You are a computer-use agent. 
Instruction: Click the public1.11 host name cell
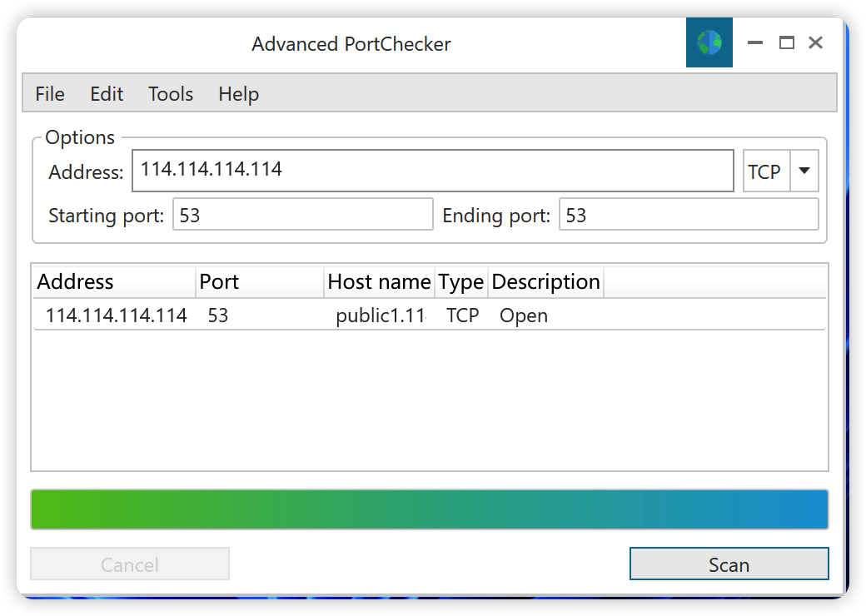tap(381, 315)
